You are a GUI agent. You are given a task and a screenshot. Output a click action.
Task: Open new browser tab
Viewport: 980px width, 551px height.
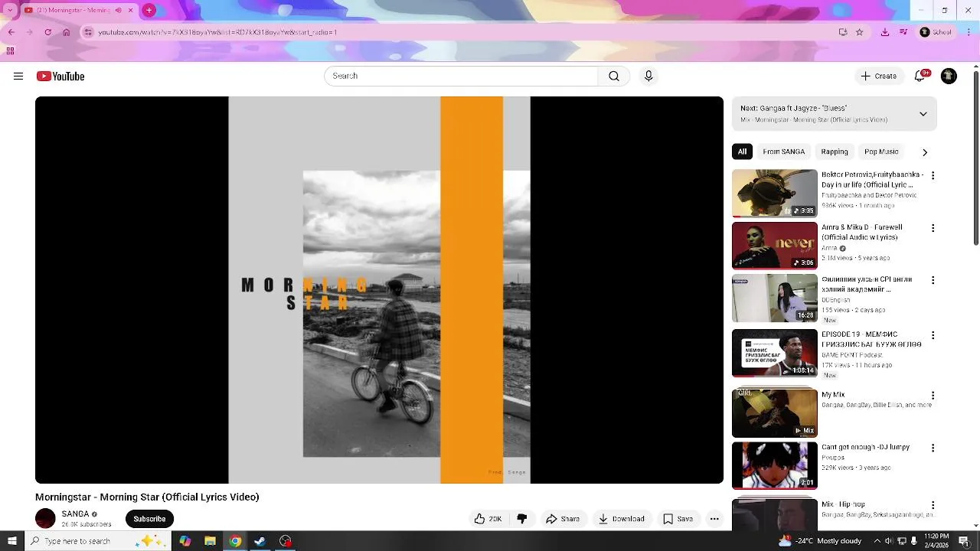[x=149, y=10]
